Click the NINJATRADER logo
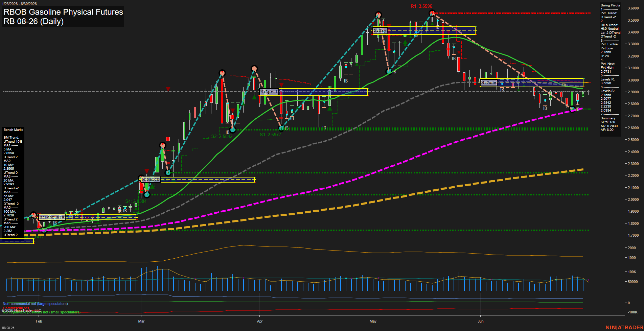The height and width of the screenshot is (331, 644). pyautogui.click(x=624, y=328)
